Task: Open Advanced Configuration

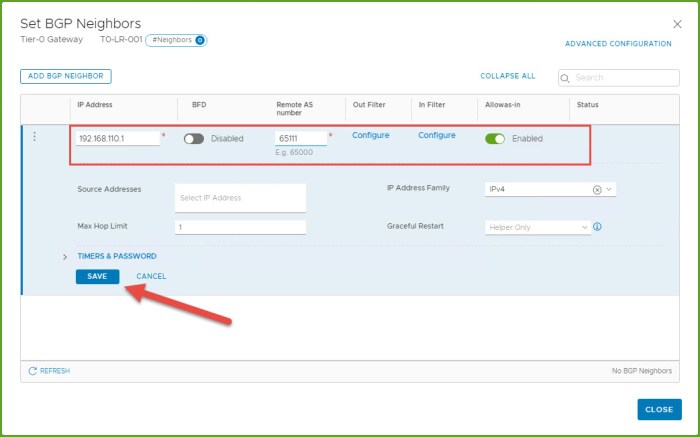Action: [x=618, y=44]
